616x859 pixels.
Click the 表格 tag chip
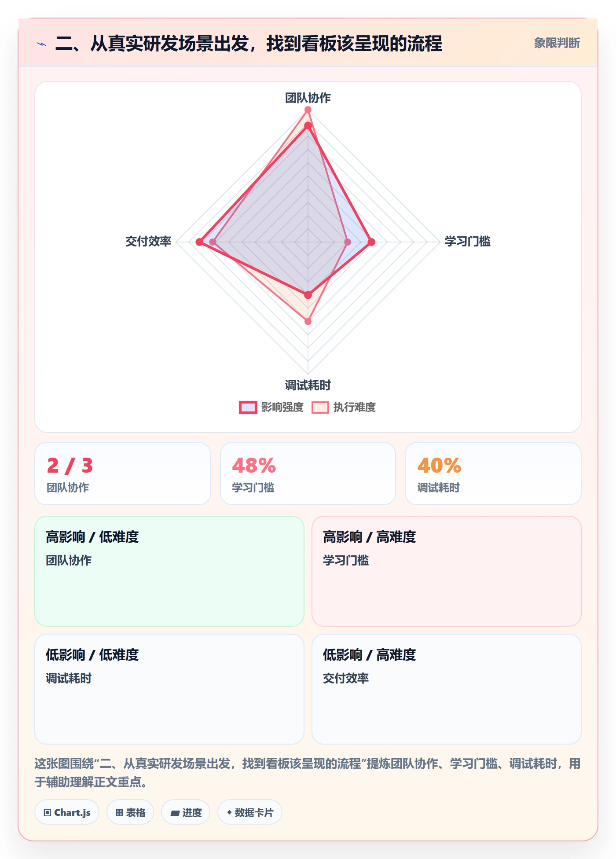tap(130, 812)
